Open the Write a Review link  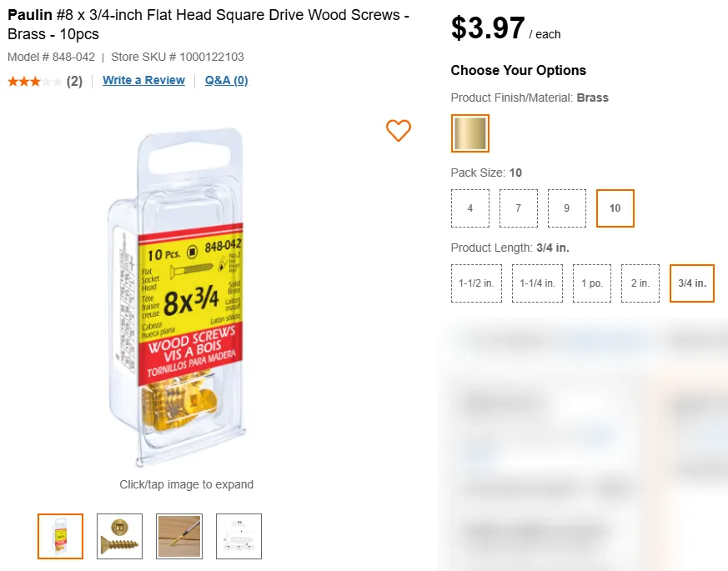143,80
